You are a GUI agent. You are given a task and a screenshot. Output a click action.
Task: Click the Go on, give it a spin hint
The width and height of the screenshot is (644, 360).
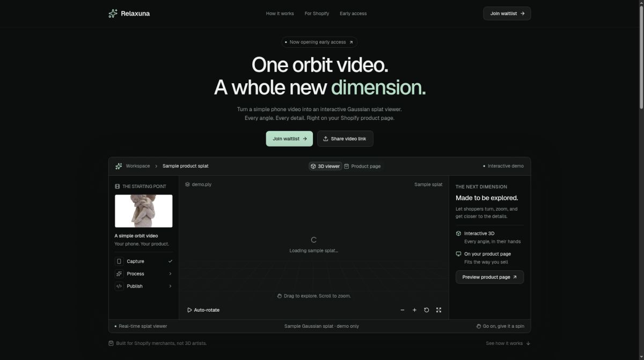coord(500,326)
